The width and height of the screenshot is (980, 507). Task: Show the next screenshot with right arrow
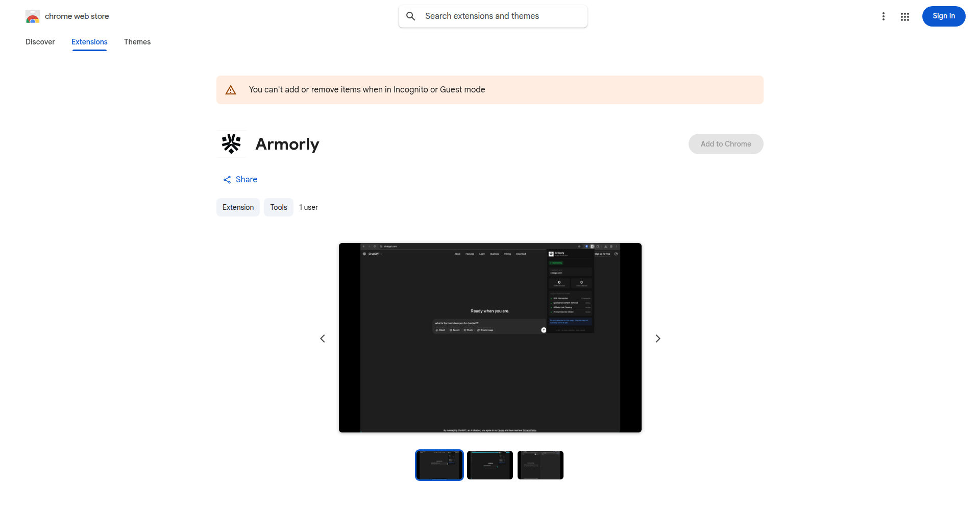click(658, 339)
